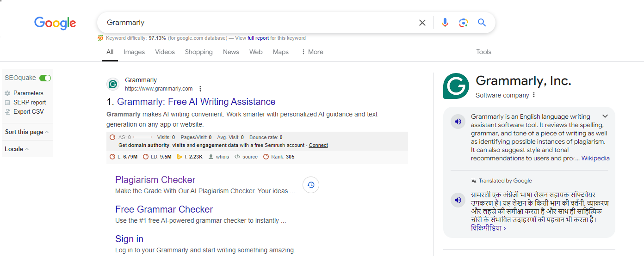
Task: Click the Google logo
Action: click(55, 23)
